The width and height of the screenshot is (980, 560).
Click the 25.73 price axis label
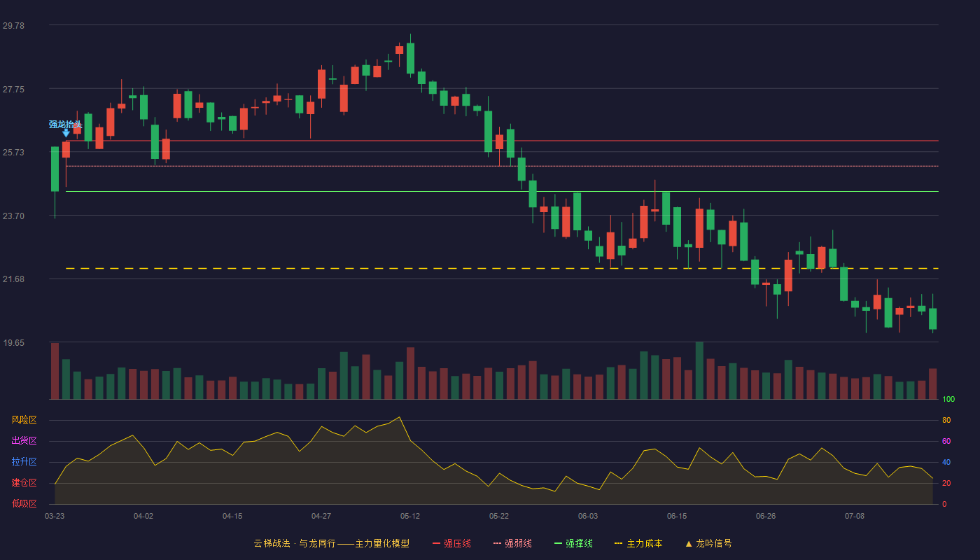coord(13,153)
